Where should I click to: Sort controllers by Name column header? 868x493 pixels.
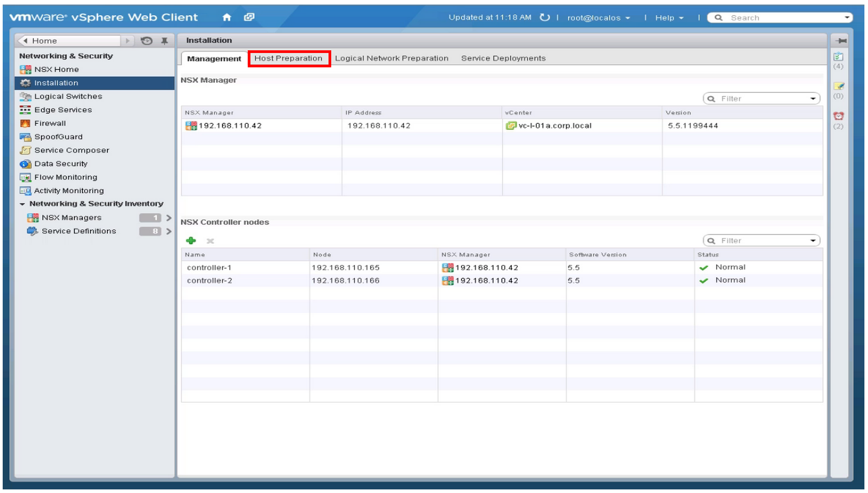point(245,255)
